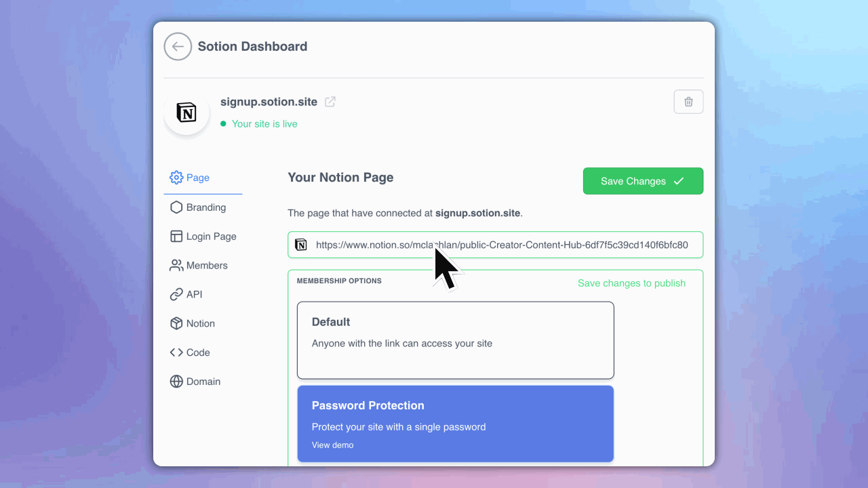This screenshot has width=868, height=488.
Task: Click the trash delete site button
Action: [688, 102]
